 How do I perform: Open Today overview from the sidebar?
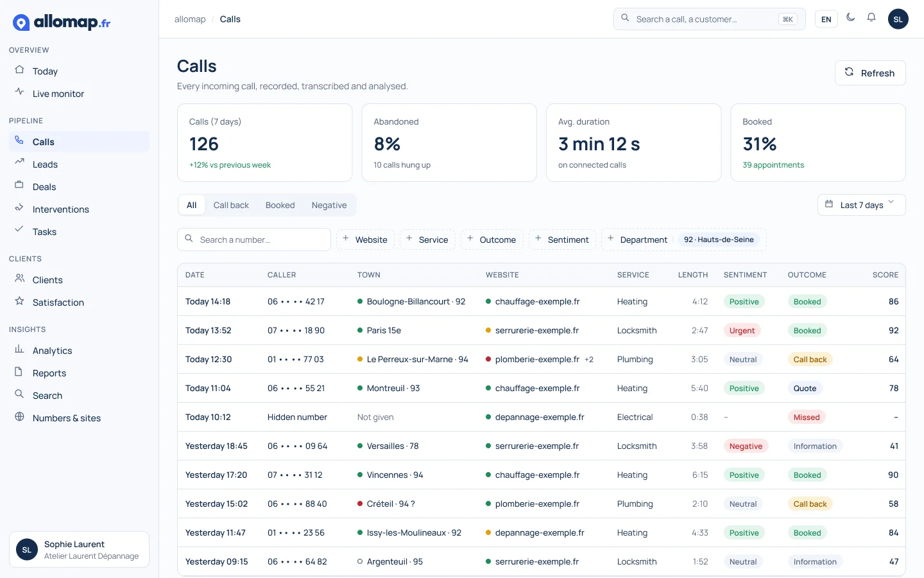pos(79,71)
